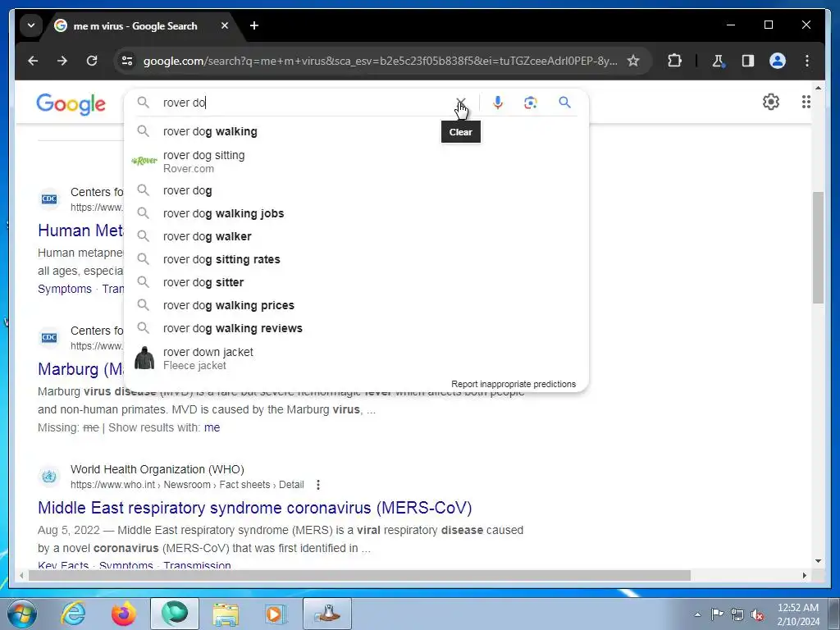Launch Internet Explorer from taskbar
Viewport: 840px width, 630px height.
tap(73, 614)
